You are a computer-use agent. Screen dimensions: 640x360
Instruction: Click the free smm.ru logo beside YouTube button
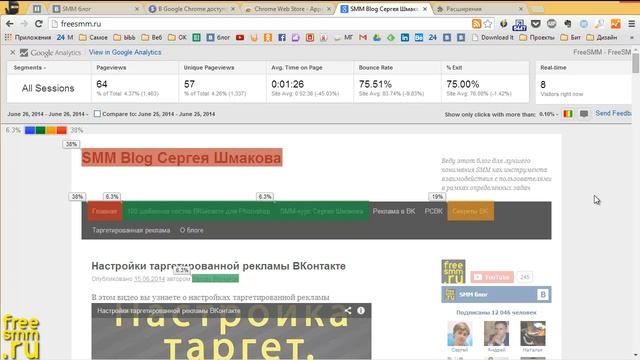point(453,271)
